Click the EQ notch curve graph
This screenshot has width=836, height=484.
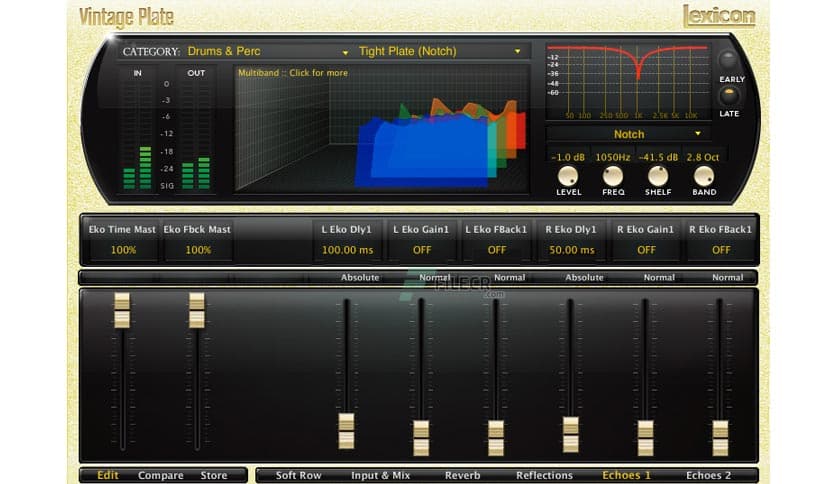pyautogui.click(x=628, y=82)
